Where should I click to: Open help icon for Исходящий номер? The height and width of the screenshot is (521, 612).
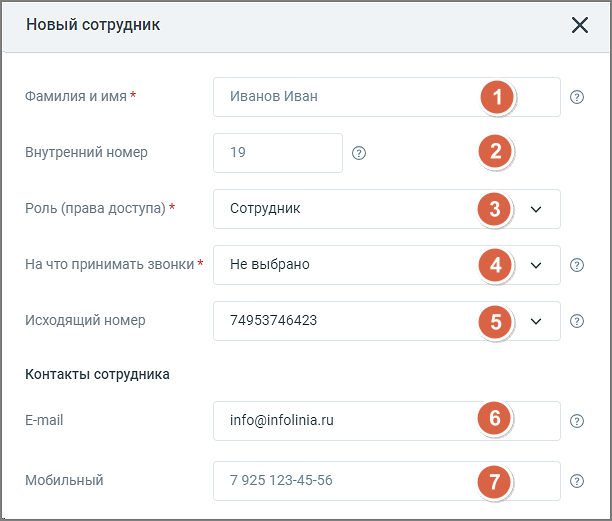tap(577, 321)
